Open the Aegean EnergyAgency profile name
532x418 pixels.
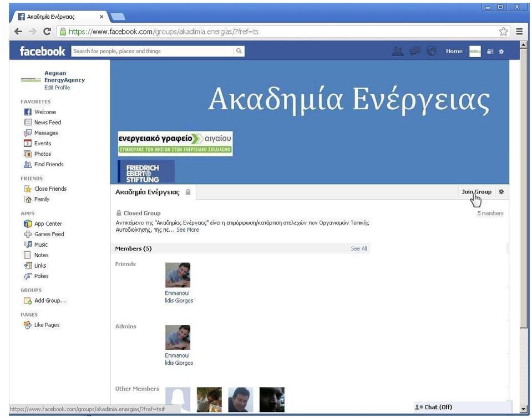(x=64, y=77)
